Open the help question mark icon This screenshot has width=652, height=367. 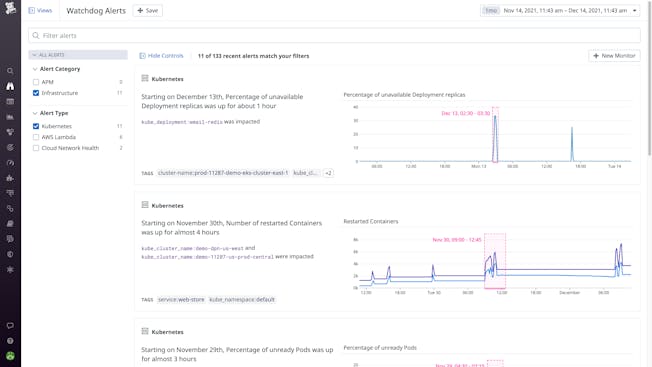click(x=10, y=341)
